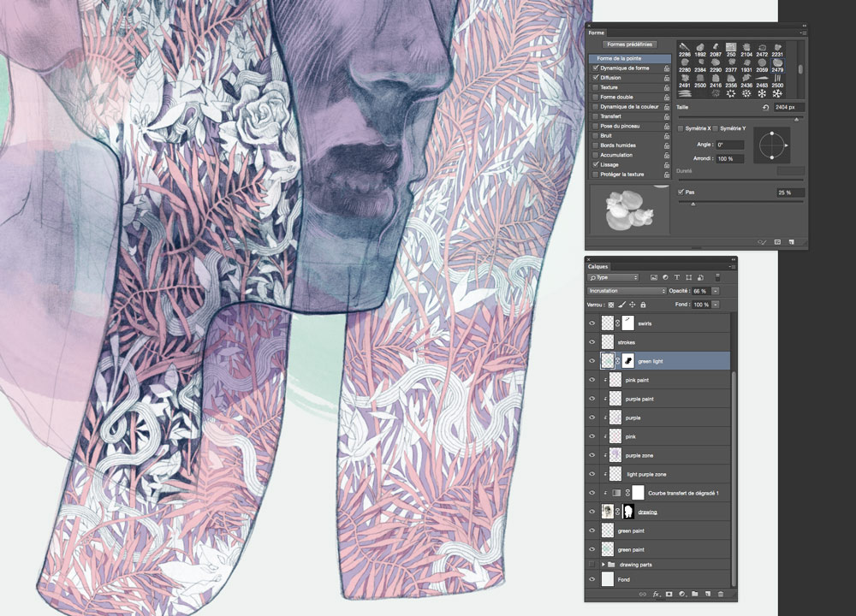856x616 pixels.
Task: Uncheck the Pas spacing checkbox
Action: tap(681, 192)
